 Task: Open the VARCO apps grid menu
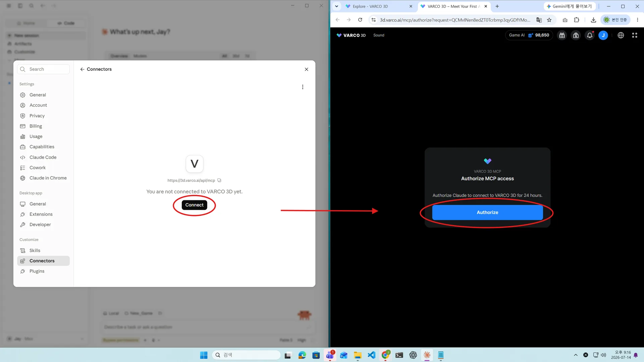[x=634, y=35]
